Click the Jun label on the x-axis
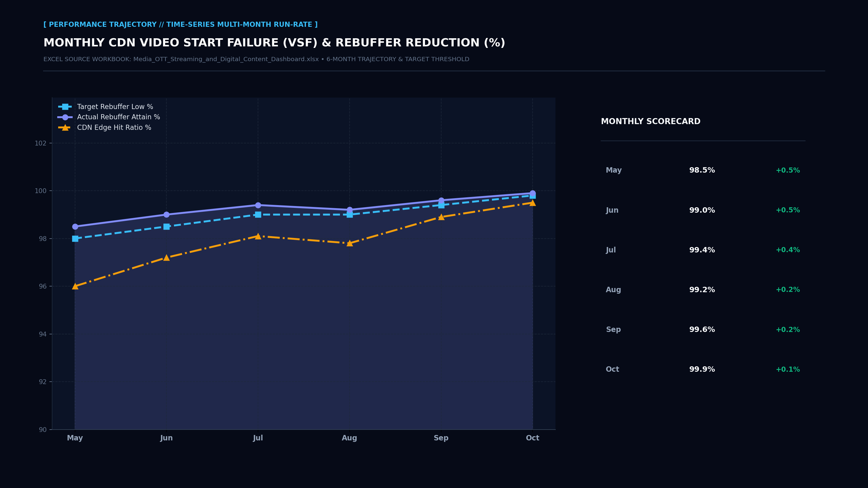Screen dimensions: 868x488 (166, 438)
